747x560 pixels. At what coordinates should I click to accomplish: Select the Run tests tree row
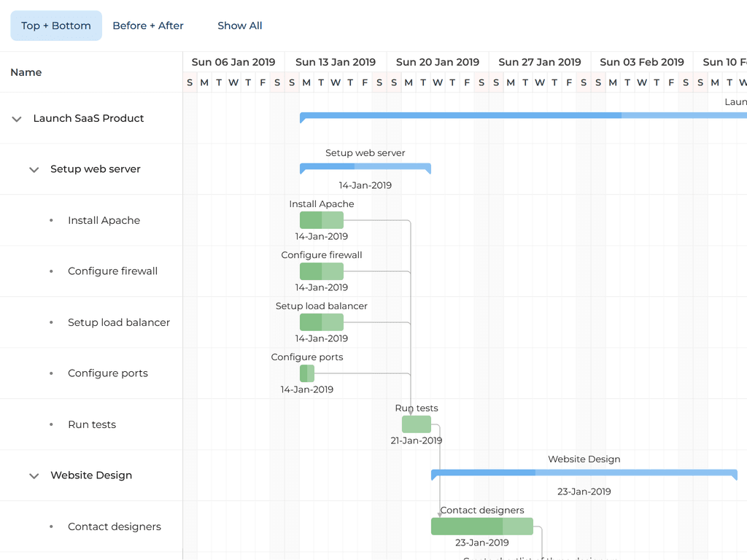click(x=91, y=424)
